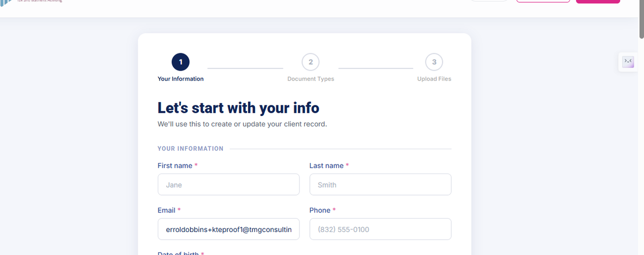
Task: Click the "Document Types" step label
Action: [311, 79]
